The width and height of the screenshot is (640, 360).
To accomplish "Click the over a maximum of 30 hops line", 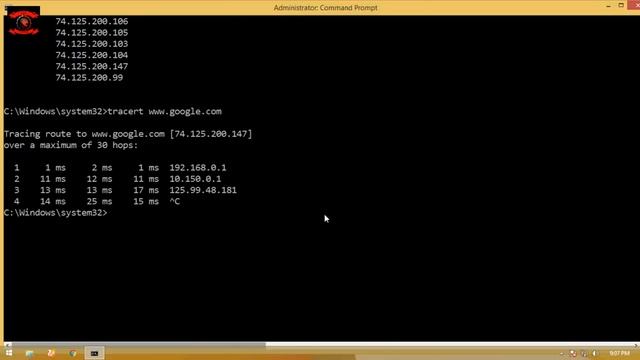I will coord(71,145).
